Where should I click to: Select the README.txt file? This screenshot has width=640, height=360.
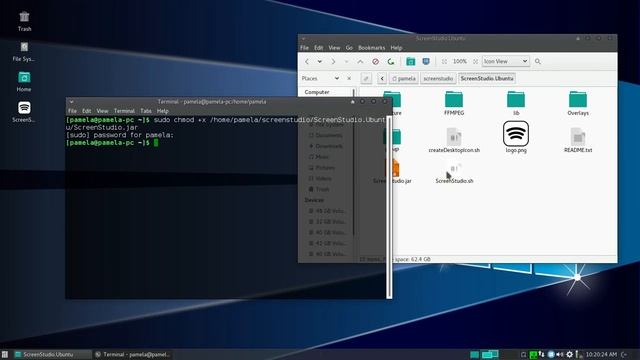click(x=578, y=140)
